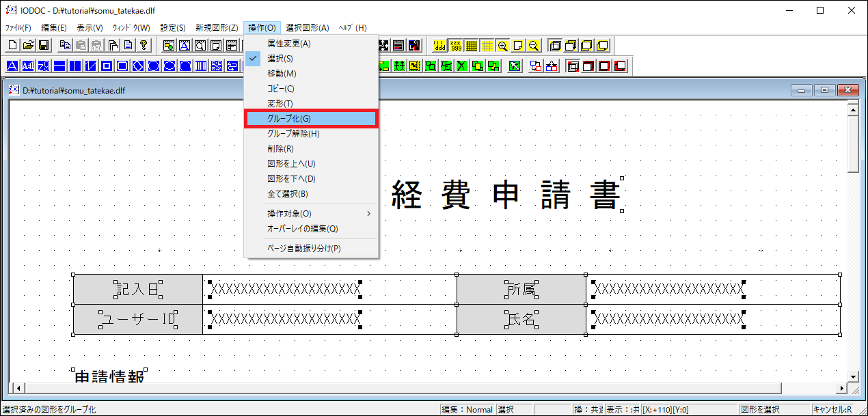Select the blue vertical line tool

tap(75, 66)
